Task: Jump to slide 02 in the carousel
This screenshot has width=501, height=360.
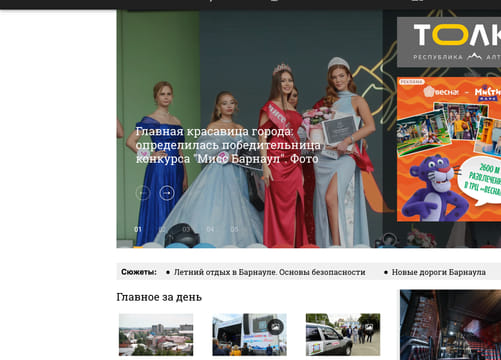Action: 162,229
